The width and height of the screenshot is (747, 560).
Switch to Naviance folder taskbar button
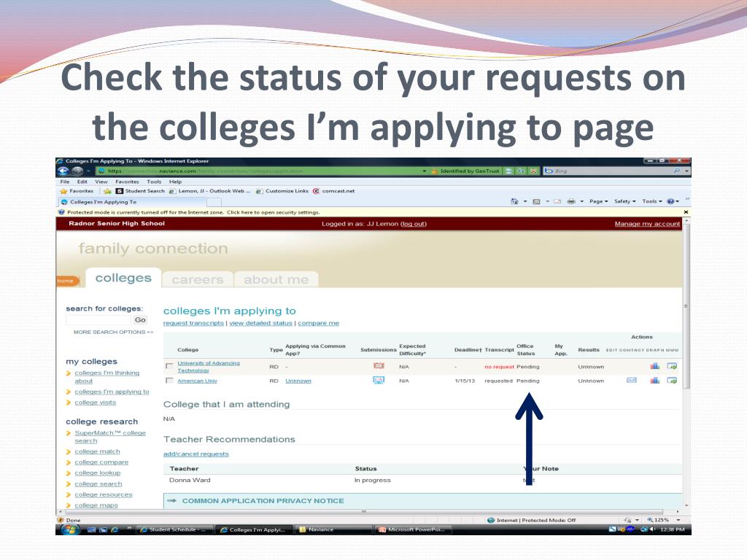[333, 529]
